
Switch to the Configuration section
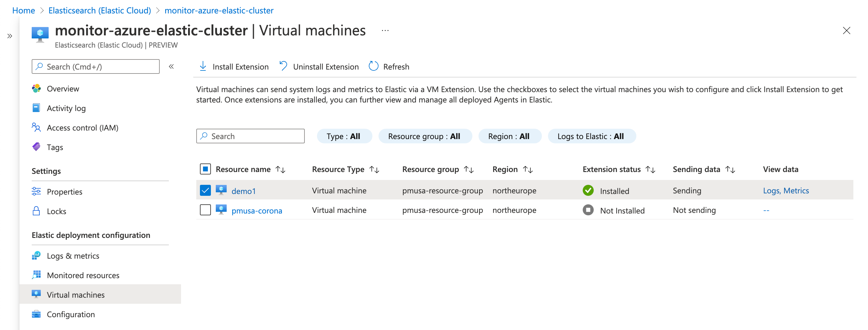[x=71, y=314]
